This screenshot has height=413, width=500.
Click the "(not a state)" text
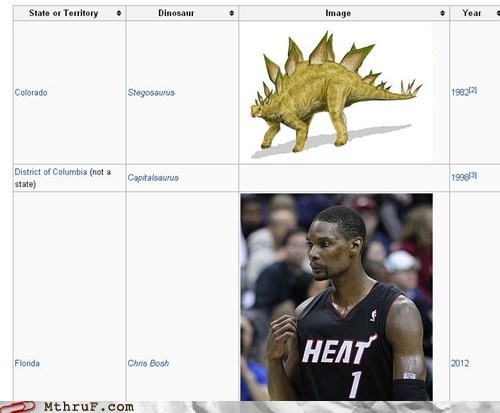(x=63, y=178)
